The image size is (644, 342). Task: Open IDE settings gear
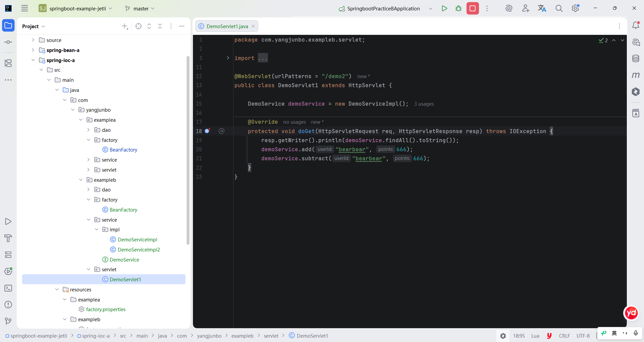[x=576, y=8]
